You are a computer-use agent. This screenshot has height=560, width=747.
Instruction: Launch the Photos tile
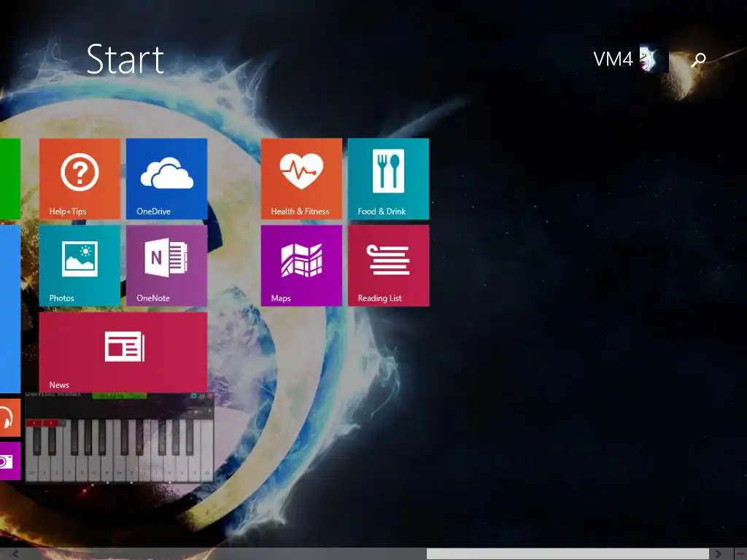coord(80,265)
